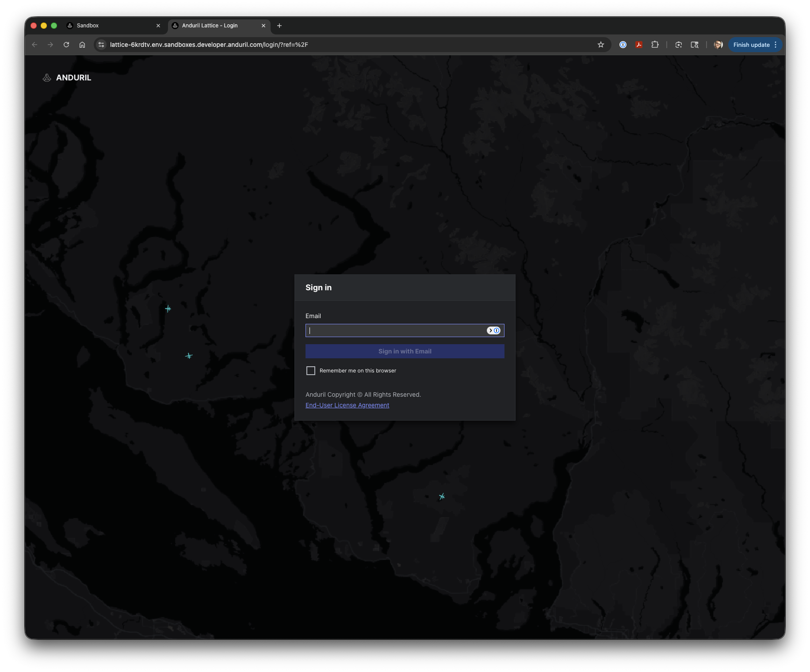810x672 pixels.
Task: Click the tab search toolbar icon
Action: pyautogui.click(x=695, y=45)
